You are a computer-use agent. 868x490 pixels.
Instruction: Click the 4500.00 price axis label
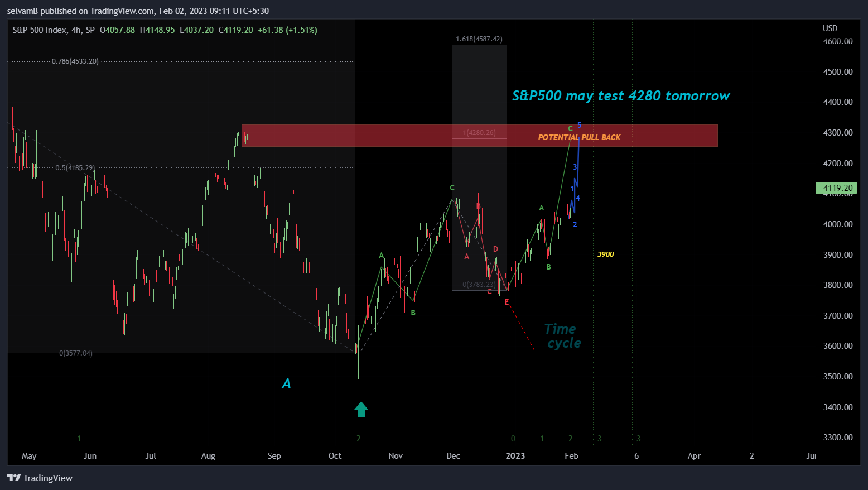838,72
